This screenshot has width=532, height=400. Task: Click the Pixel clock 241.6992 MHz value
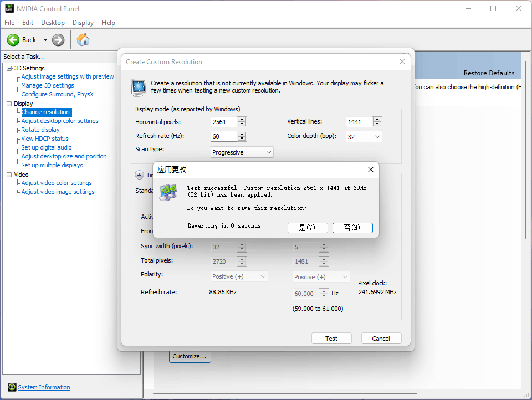[377, 292]
